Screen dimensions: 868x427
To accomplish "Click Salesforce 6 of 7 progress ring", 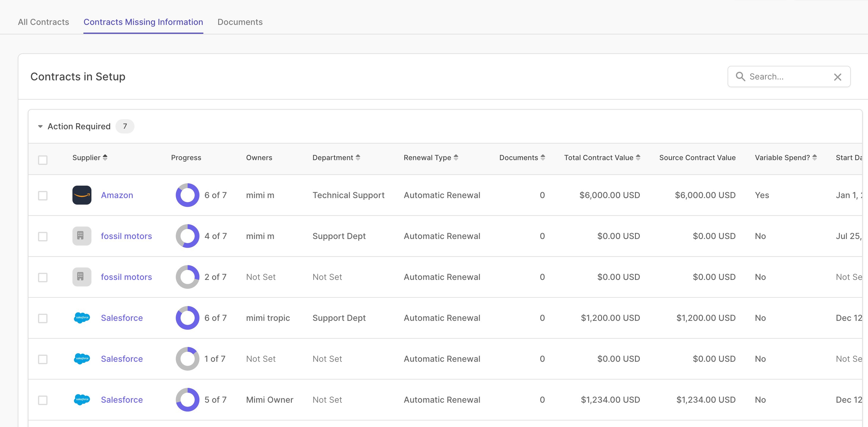I will pos(187,318).
